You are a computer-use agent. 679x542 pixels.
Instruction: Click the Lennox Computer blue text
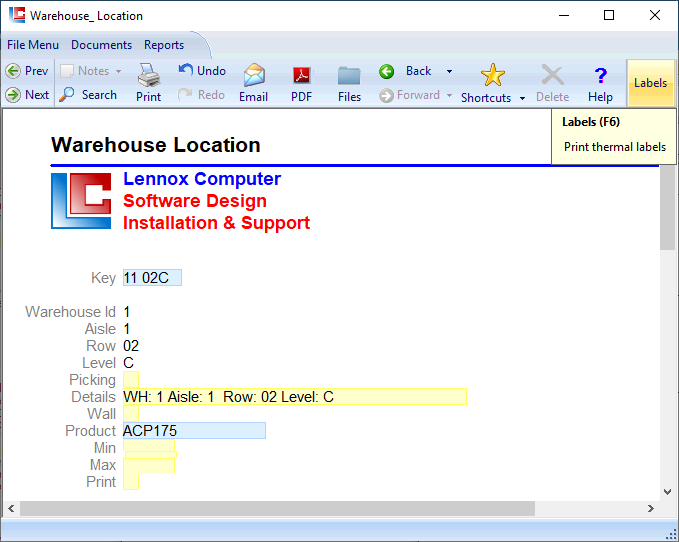(x=202, y=179)
